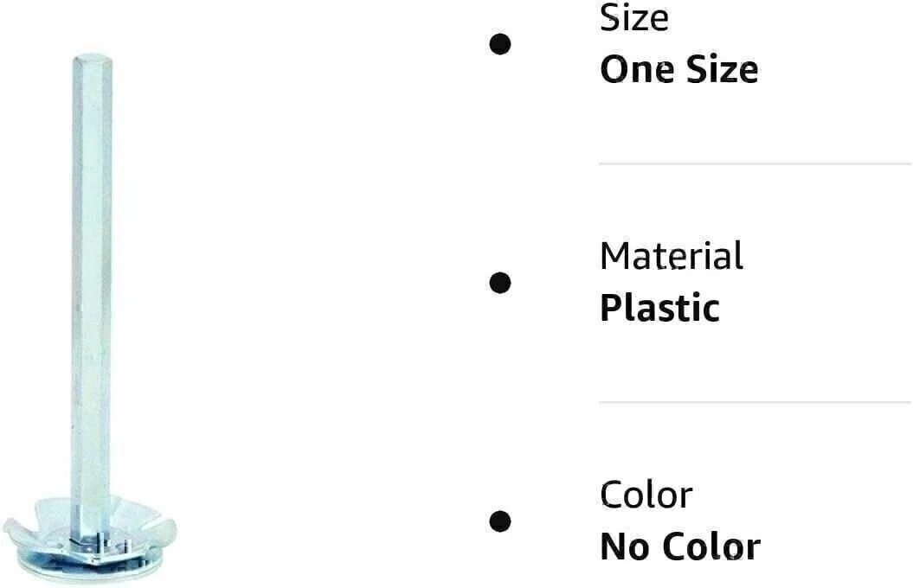Click the star-shaped washer at spindle base
913x588 pixels.
[90, 527]
